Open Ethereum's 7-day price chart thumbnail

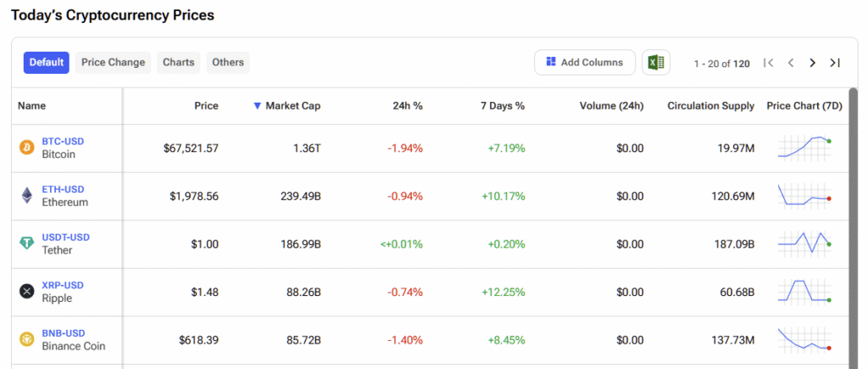click(804, 196)
